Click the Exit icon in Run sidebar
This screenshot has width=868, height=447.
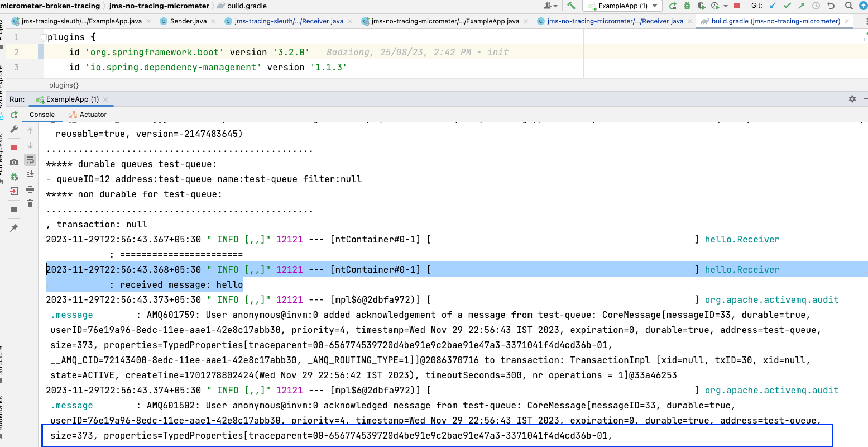coord(14,191)
